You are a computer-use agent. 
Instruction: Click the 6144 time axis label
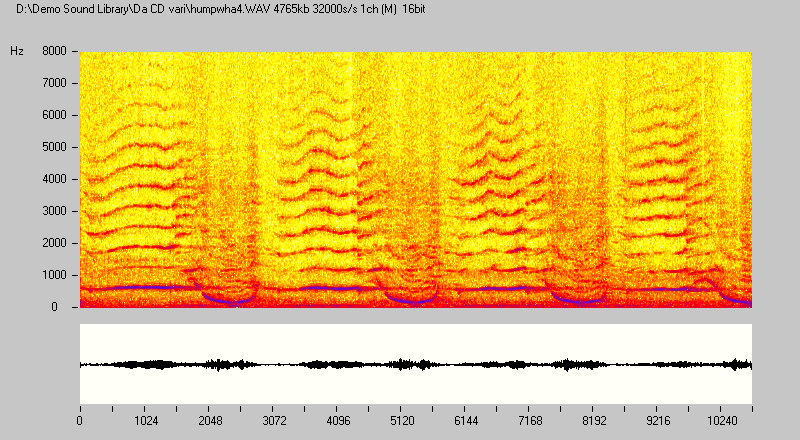[x=466, y=421]
